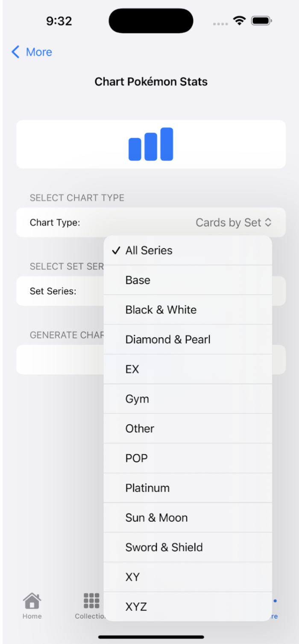Image resolution: width=299 pixels, height=644 pixels.
Task: Tap the back chevron arrow icon
Action: point(16,52)
